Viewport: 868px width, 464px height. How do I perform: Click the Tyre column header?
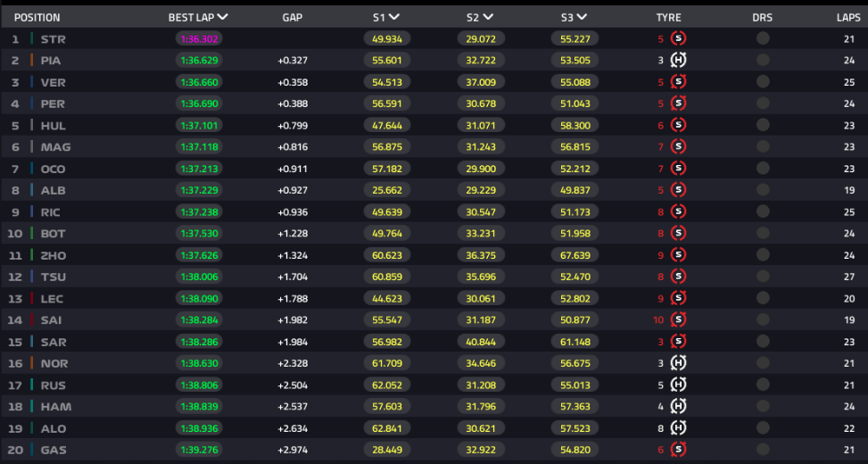(x=668, y=17)
